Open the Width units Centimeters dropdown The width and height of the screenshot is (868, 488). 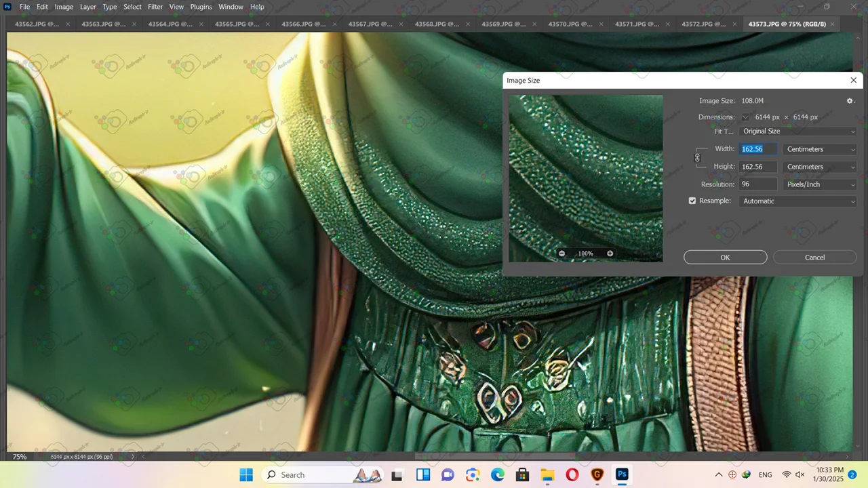click(820, 149)
